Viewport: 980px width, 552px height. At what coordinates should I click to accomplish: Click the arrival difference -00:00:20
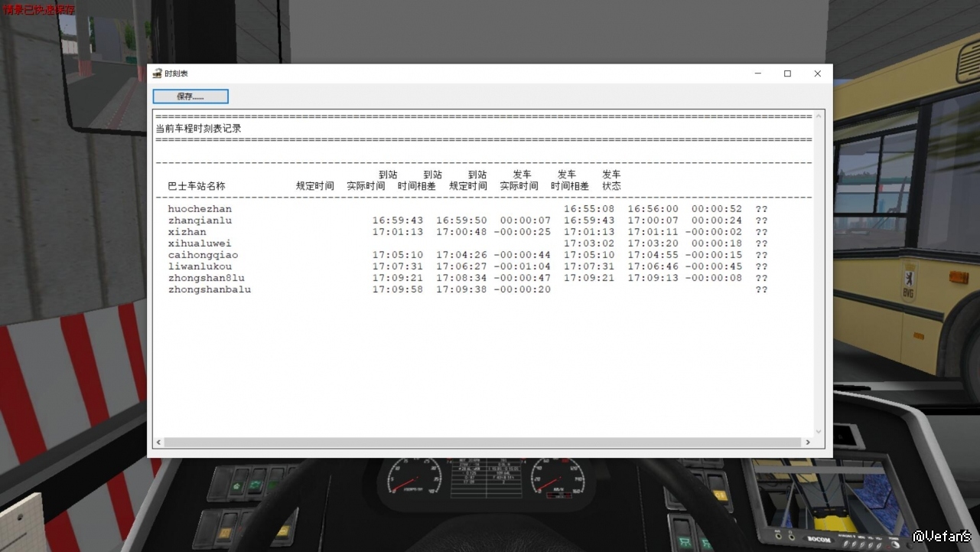(523, 289)
